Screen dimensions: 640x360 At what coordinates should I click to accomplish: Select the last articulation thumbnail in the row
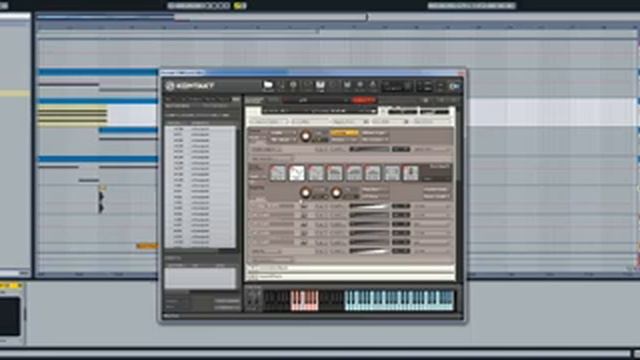(x=411, y=173)
